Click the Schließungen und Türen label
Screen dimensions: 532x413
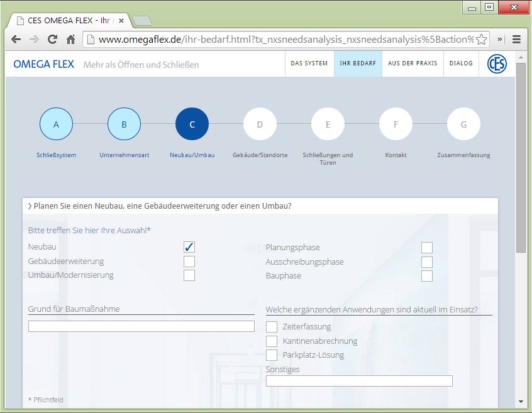328,158
